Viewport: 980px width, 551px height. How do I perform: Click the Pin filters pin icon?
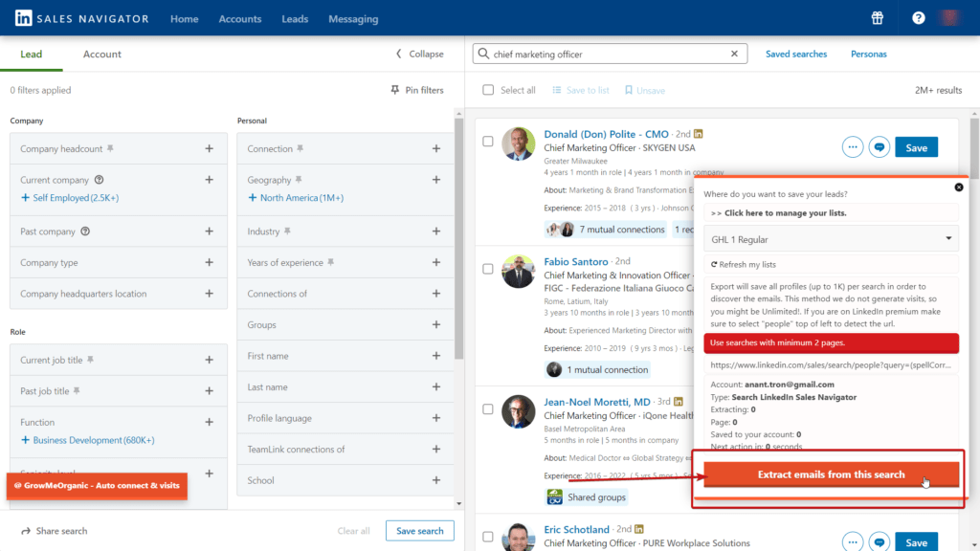point(395,90)
